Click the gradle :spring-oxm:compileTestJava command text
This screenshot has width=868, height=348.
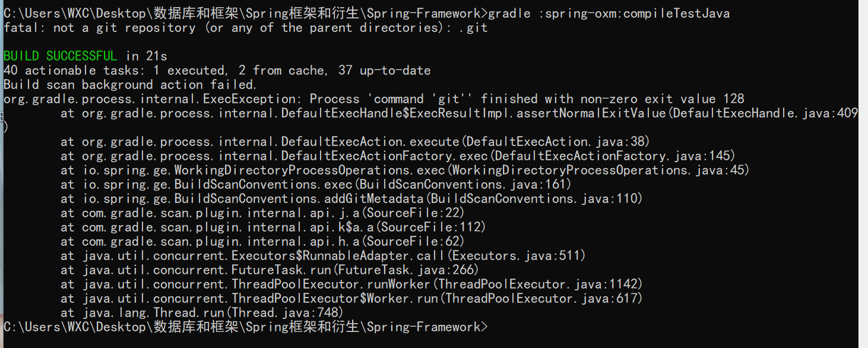609,14
